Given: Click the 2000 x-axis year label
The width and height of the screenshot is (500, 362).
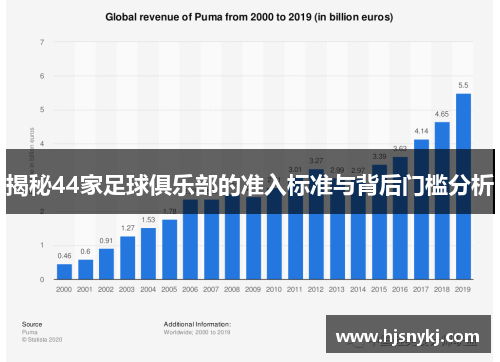Looking at the screenshot, I should click(64, 289).
